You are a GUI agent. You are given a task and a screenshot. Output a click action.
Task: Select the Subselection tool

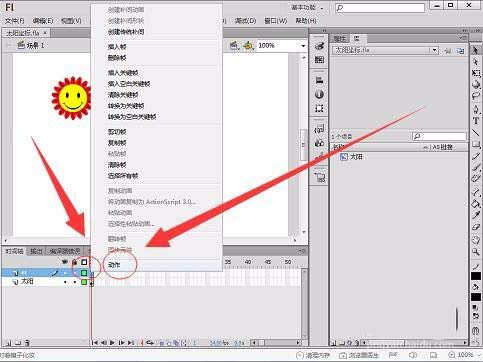click(x=476, y=62)
